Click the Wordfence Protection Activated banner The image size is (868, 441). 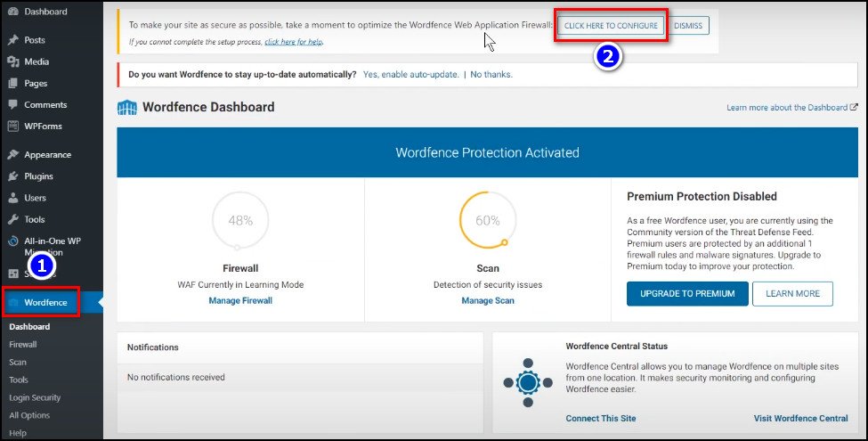(487, 152)
